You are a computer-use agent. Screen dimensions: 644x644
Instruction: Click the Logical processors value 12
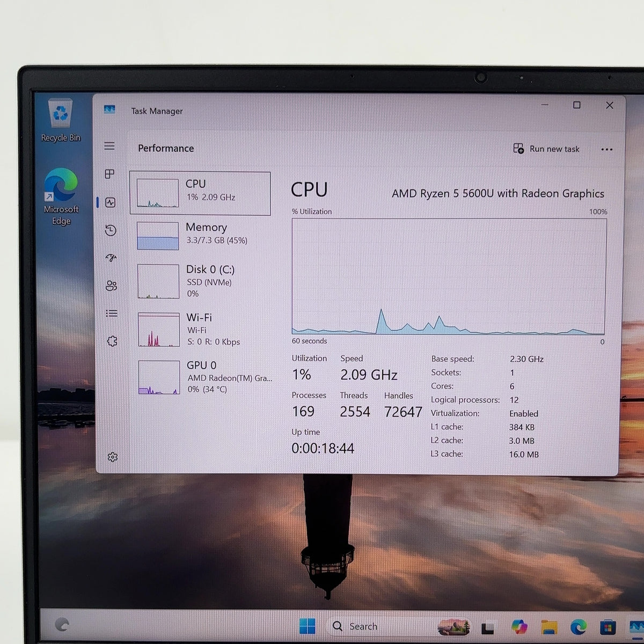point(514,400)
